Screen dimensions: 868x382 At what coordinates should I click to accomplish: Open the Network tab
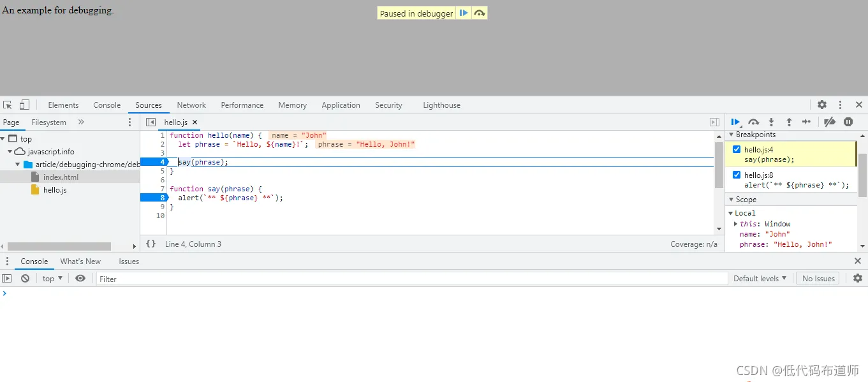191,105
